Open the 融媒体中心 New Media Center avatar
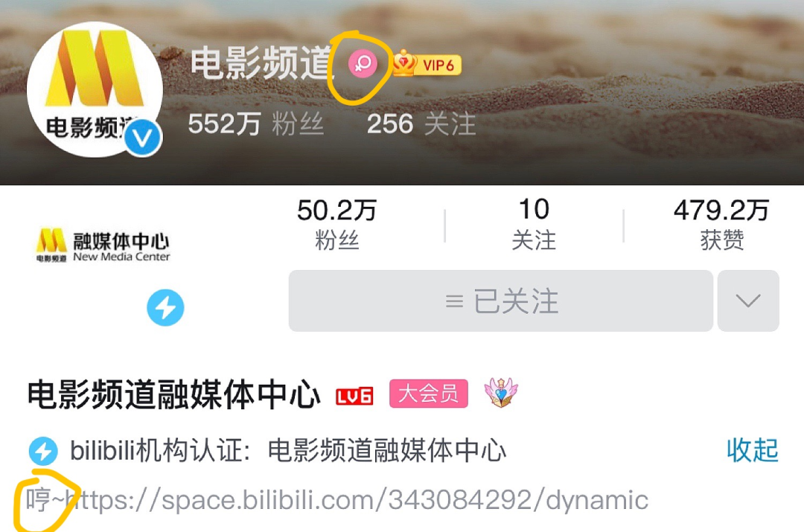The height and width of the screenshot is (532, 804). (103, 246)
